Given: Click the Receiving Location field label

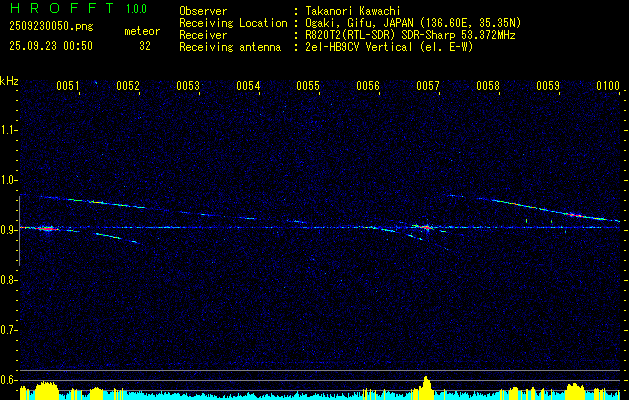Looking at the screenshot, I should (x=233, y=23).
